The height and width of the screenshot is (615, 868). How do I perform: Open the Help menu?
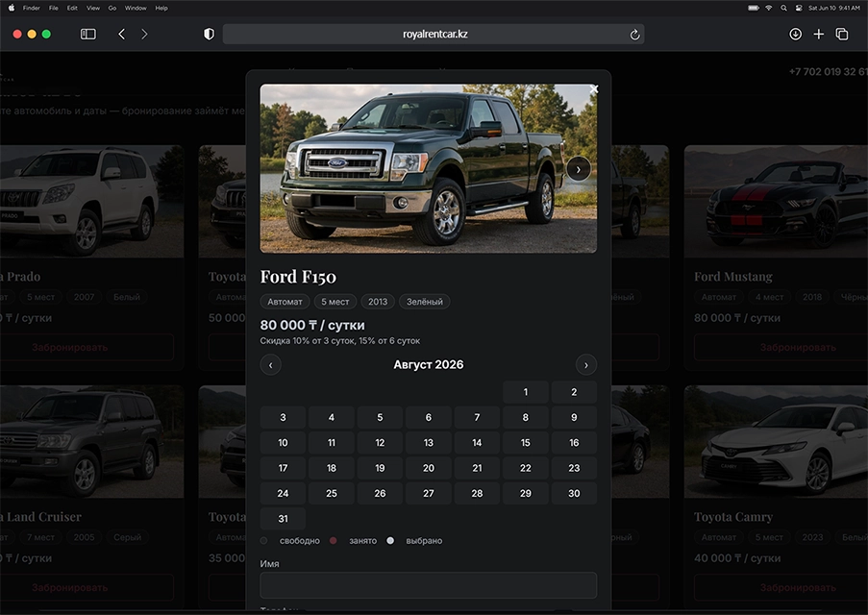(161, 8)
